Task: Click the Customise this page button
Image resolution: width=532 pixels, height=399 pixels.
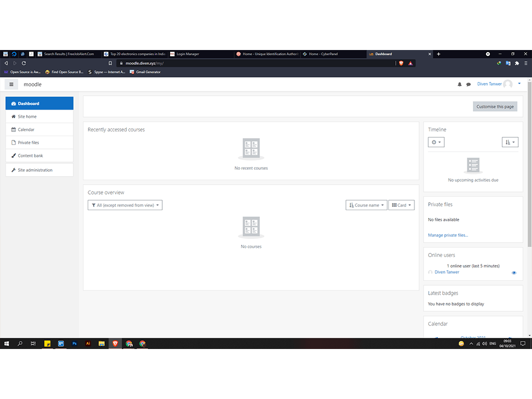Action: pyautogui.click(x=495, y=106)
